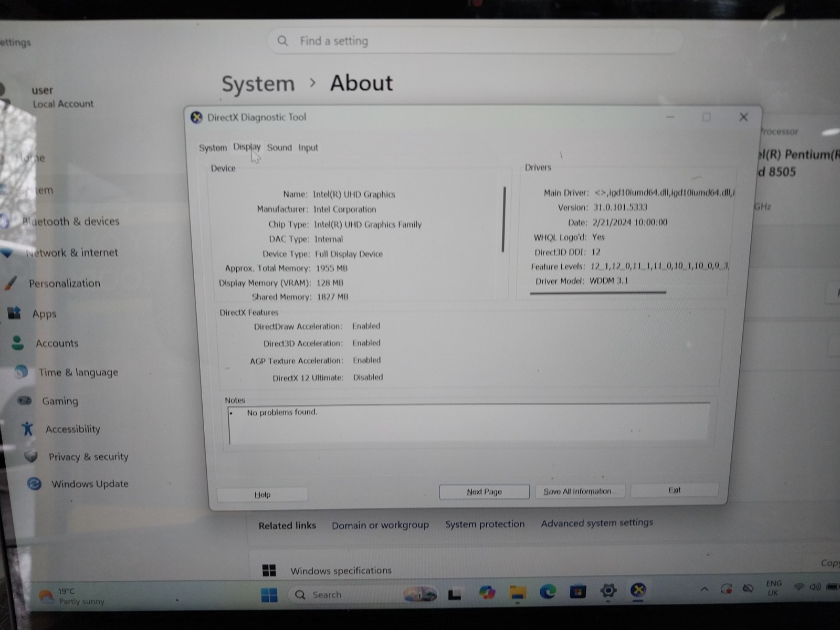The width and height of the screenshot is (840, 630).
Task: Click the Exit button in DirectX tool
Action: [x=675, y=490]
